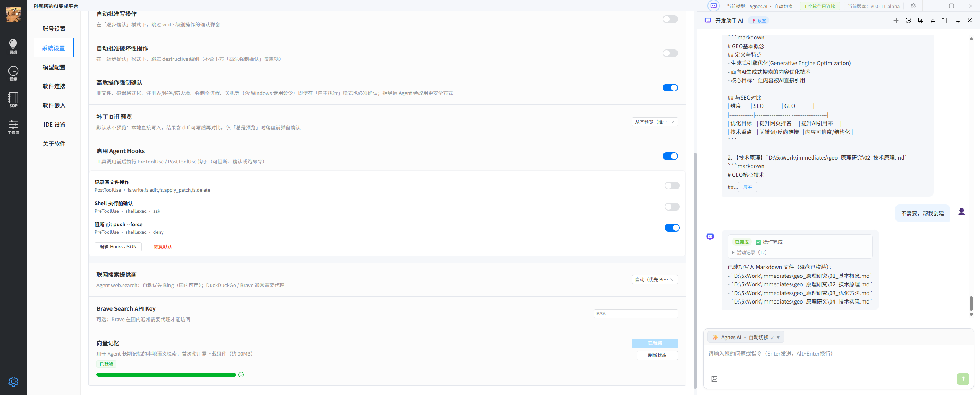Screen dimensions: 980x395
Task: Click the green 向量记忆 progress bar
Action: [166, 375]
